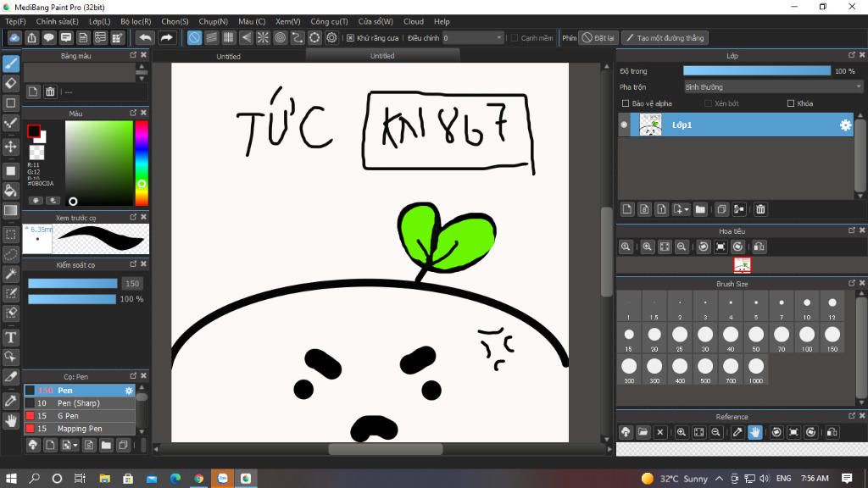The image size is (868, 488).
Task: Select G Pen brush
Action: pyautogui.click(x=79, y=415)
